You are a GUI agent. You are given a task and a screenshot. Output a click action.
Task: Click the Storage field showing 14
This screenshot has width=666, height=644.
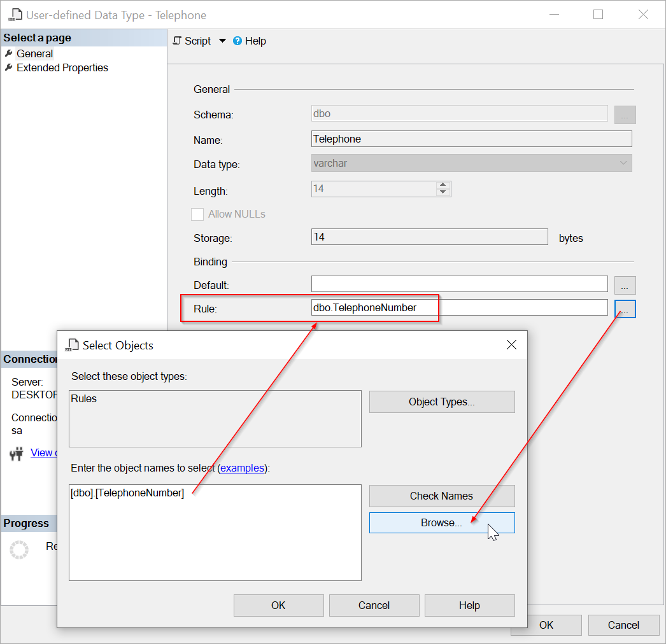(x=429, y=237)
